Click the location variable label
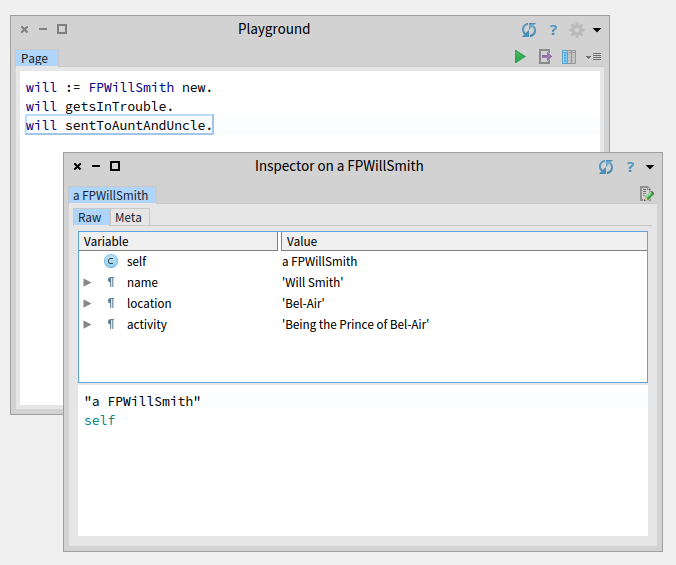Image resolution: width=676 pixels, height=565 pixels. click(x=149, y=303)
